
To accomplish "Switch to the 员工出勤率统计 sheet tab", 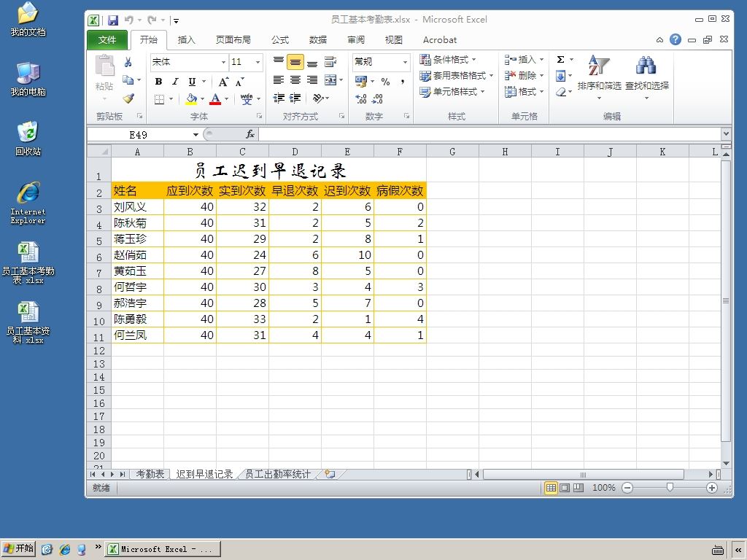I will pos(277,474).
